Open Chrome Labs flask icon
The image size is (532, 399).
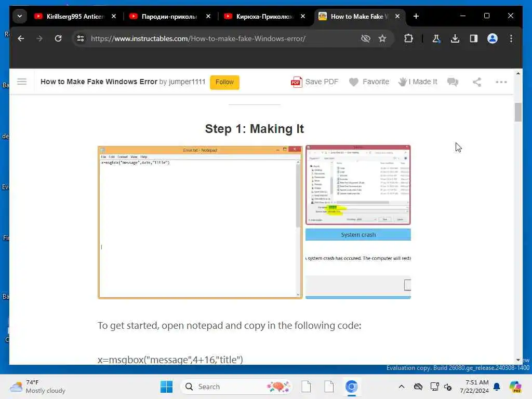436,38
